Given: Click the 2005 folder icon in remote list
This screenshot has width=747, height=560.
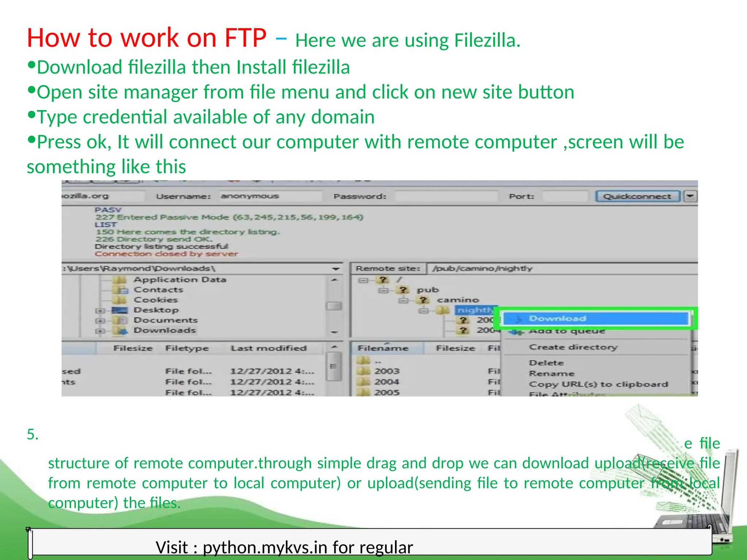Looking at the screenshot, I should coord(363,392).
